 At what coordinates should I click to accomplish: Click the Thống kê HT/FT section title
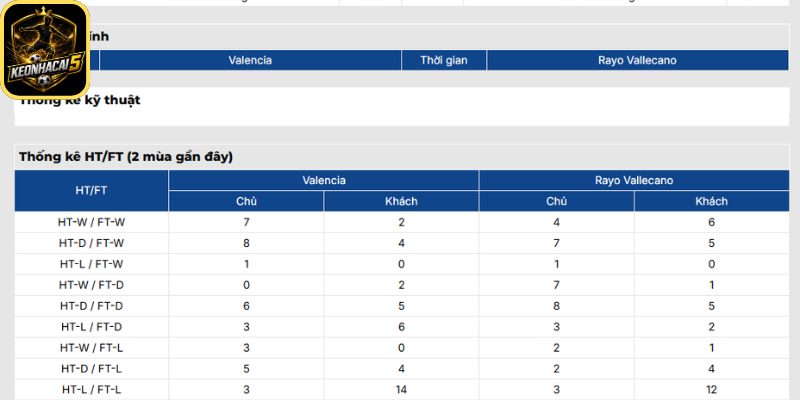pos(126,157)
